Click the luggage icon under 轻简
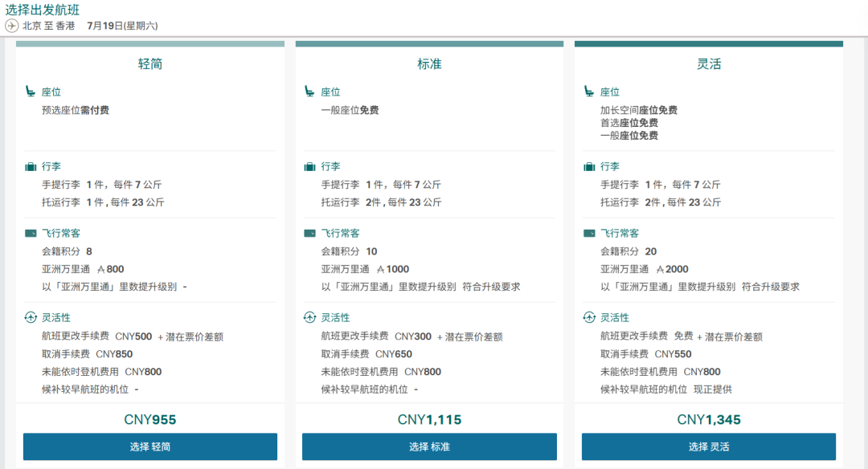The width and height of the screenshot is (868, 469). tap(31, 166)
